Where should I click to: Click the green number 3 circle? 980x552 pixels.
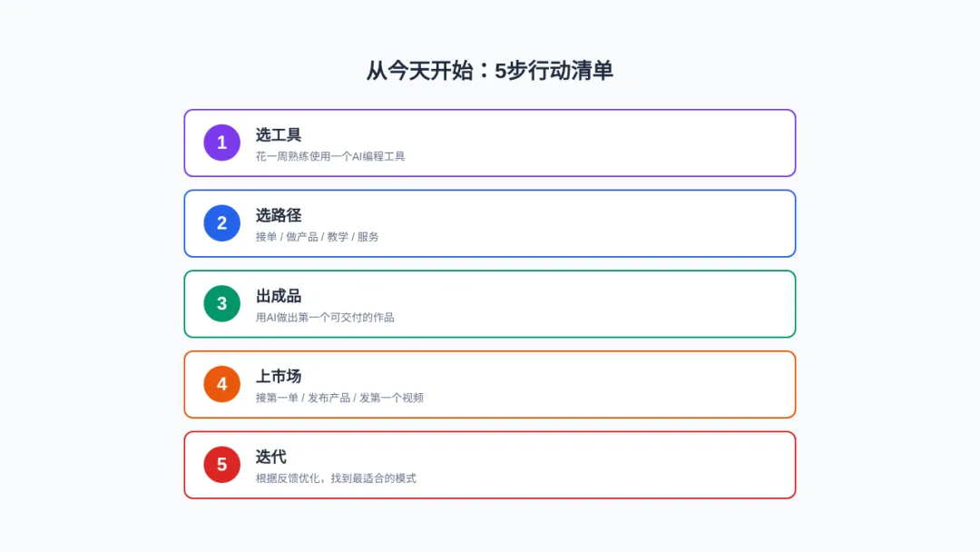tap(222, 304)
